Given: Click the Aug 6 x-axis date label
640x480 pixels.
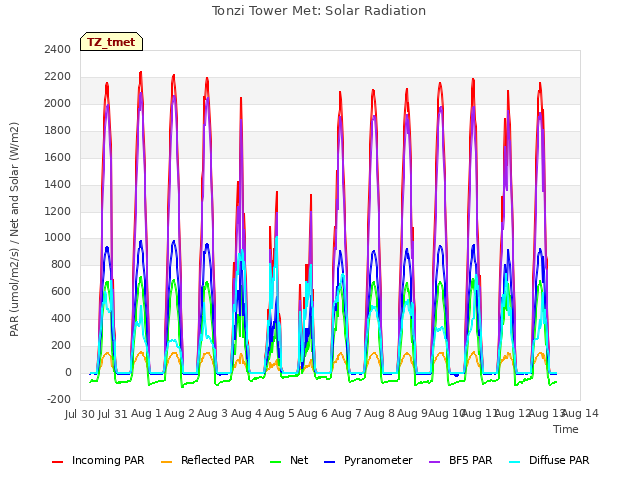Looking at the screenshot, I should click(x=312, y=414).
